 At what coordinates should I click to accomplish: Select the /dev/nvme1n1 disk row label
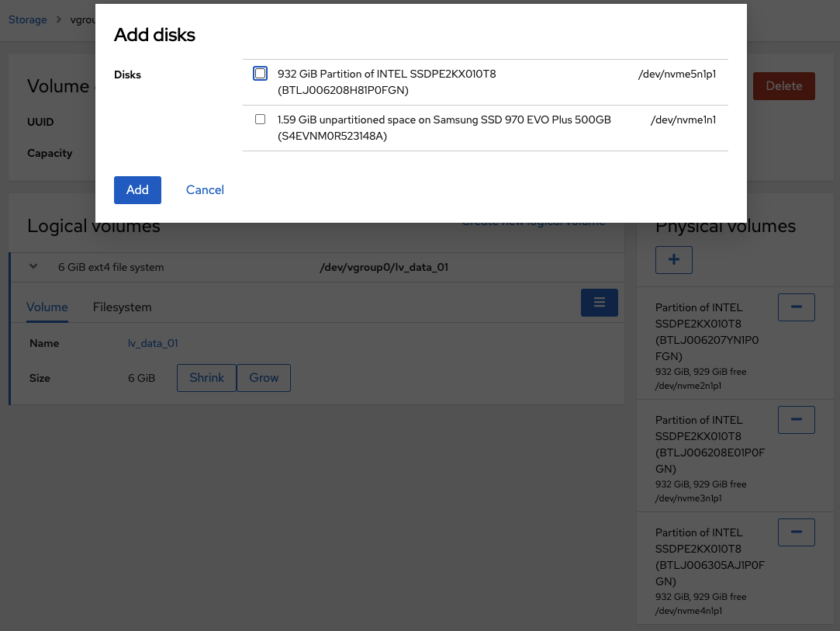(683, 120)
